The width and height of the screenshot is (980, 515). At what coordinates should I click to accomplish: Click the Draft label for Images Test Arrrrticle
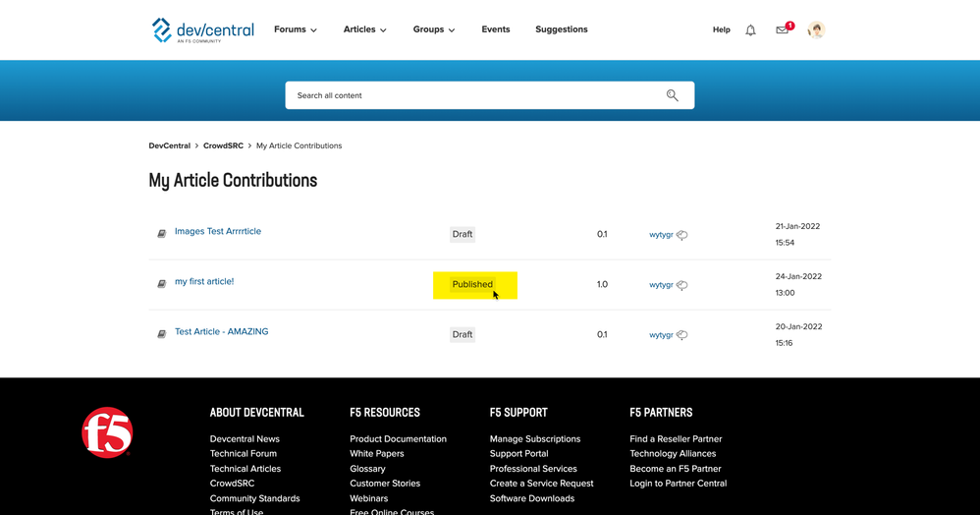click(462, 234)
